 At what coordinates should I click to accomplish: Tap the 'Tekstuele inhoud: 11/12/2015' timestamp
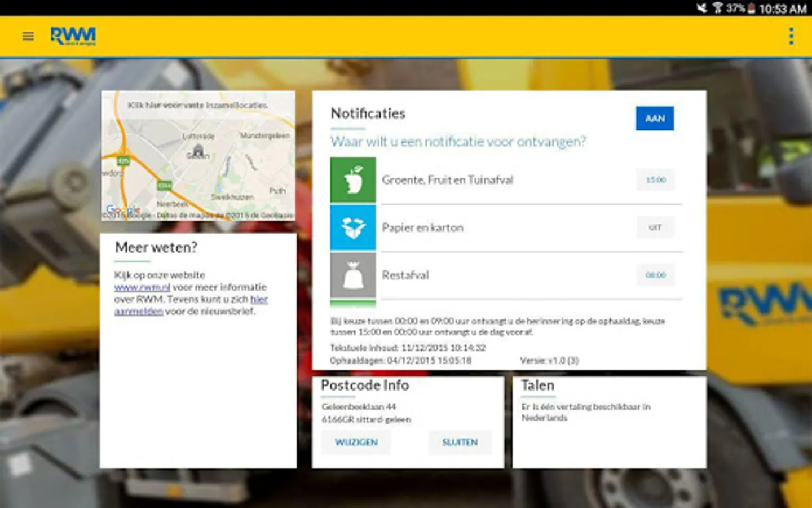[x=408, y=348]
